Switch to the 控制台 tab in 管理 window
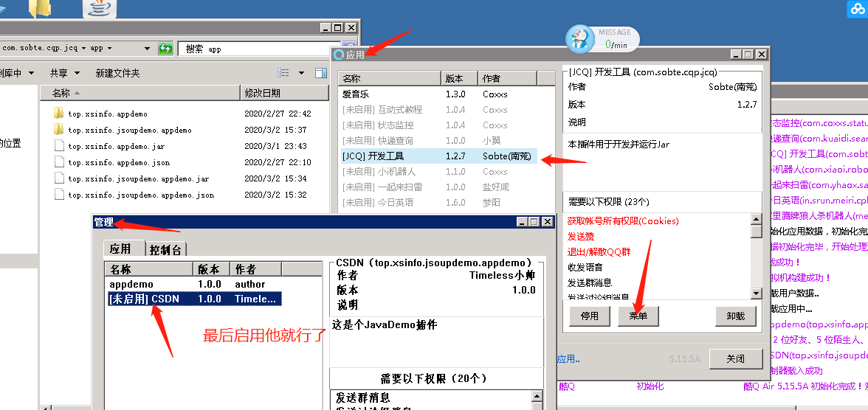The height and width of the screenshot is (410, 868). (165, 250)
